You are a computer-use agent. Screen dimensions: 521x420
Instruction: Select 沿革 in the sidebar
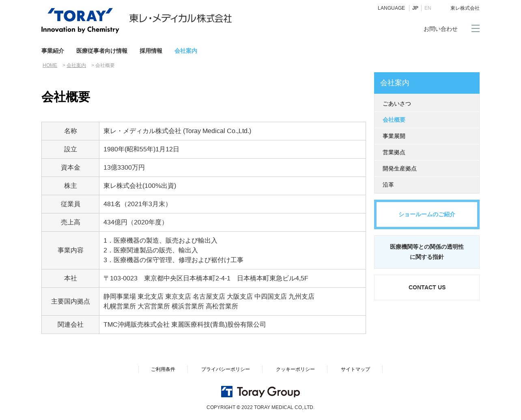pos(427,185)
